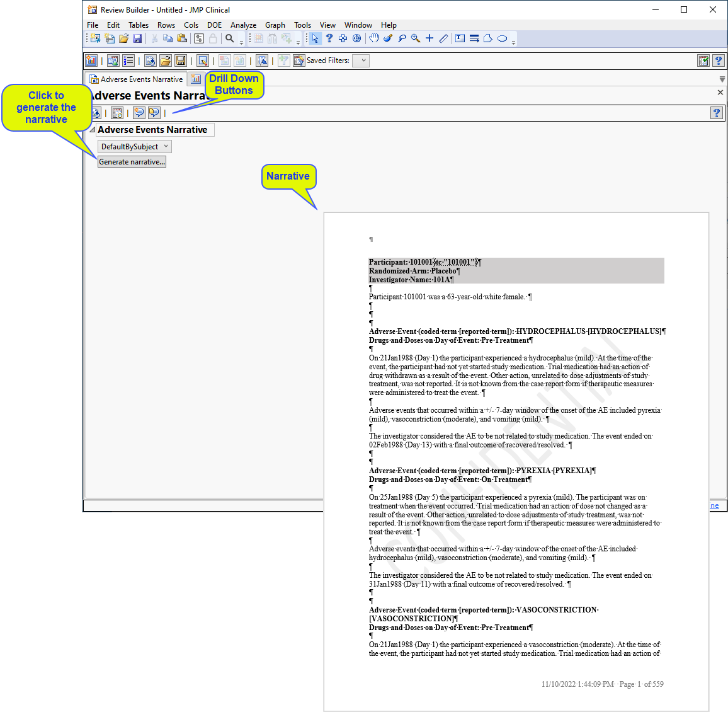Click the open review folder icon in second toolbar
Viewport: 728px width, 712px height.
click(x=166, y=60)
